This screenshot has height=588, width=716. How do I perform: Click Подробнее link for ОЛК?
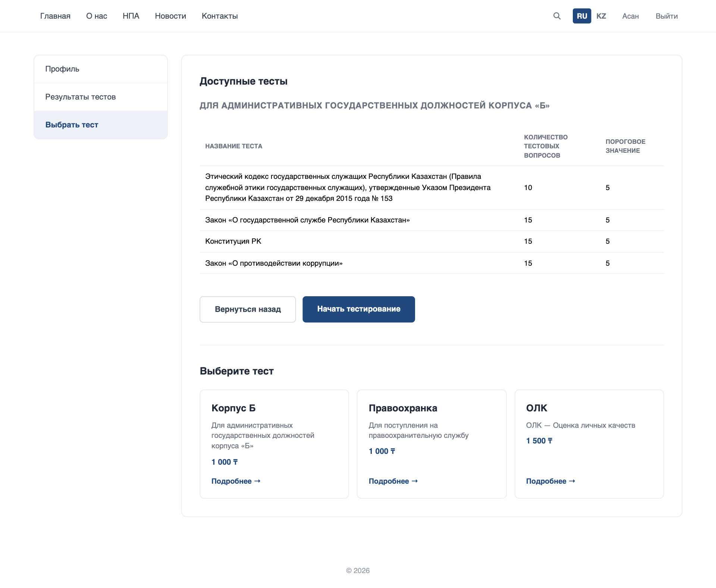coord(550,481)
